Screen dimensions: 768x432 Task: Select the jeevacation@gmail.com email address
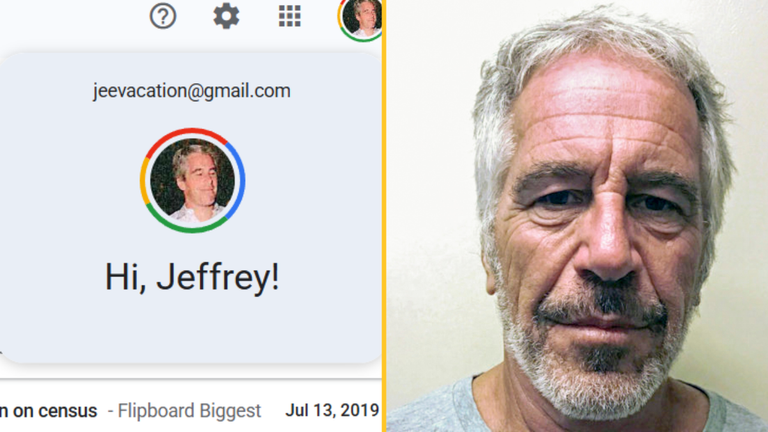tap(192, 91)
